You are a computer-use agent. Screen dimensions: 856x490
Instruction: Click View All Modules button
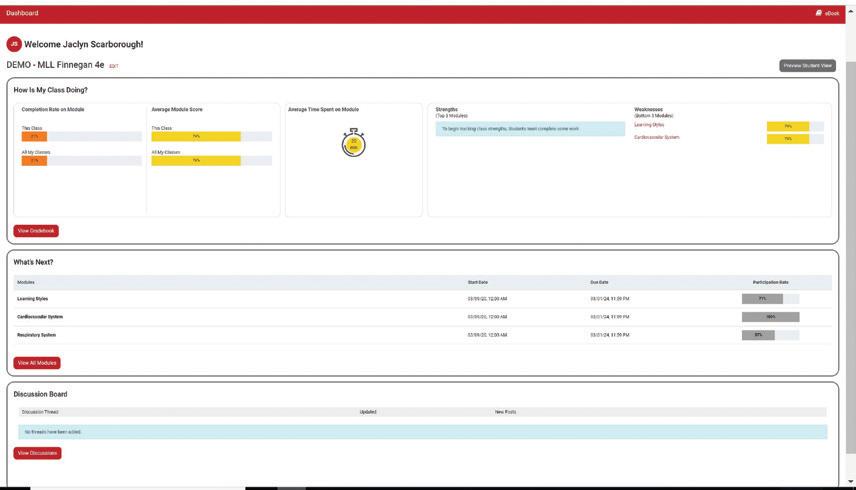pos(37,363)
